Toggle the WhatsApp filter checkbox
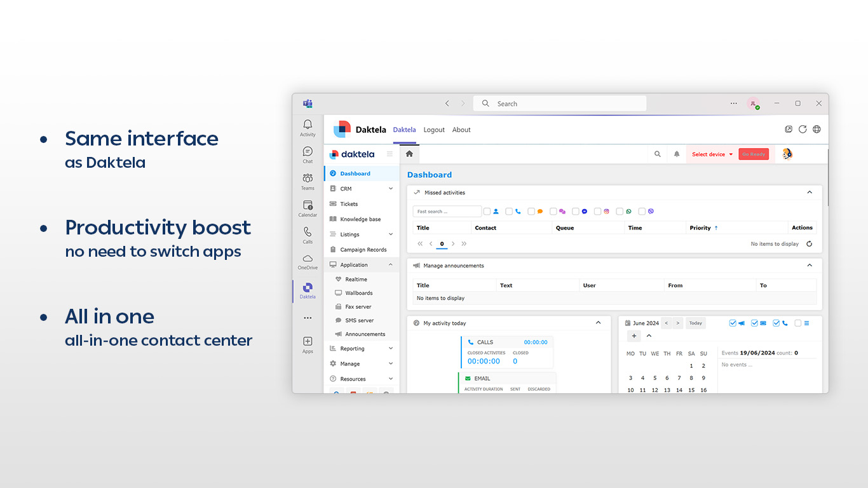Screen dimensions: 868x488 click(620, 212)
